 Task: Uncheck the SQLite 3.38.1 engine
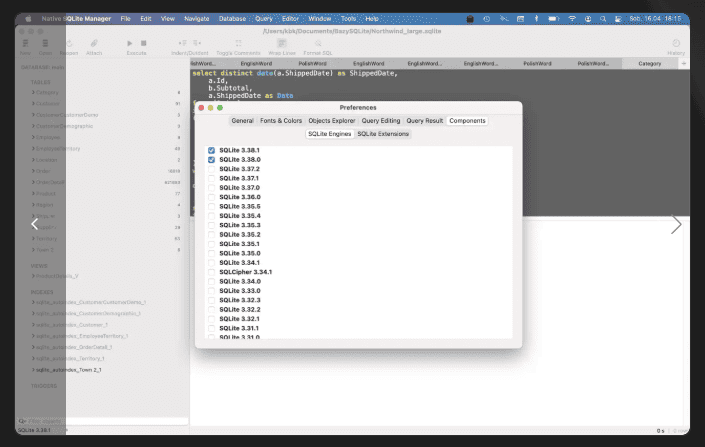pyautogui.click(x=211, y=150)
